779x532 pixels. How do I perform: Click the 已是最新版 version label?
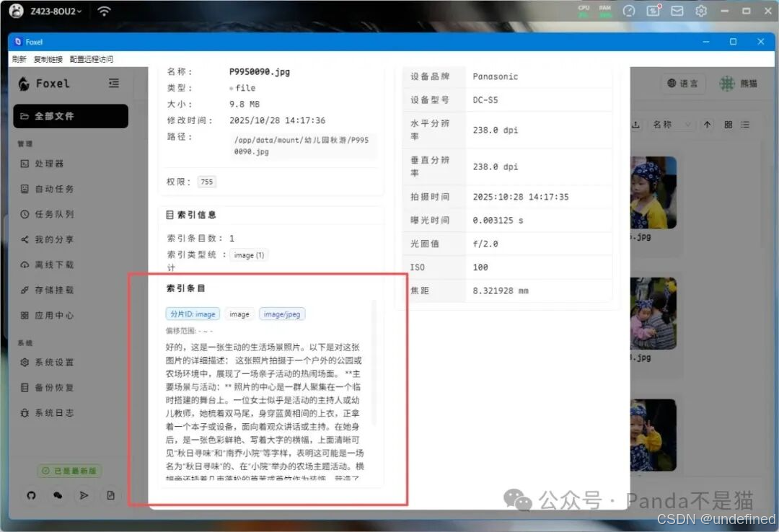tap(69, 470)
